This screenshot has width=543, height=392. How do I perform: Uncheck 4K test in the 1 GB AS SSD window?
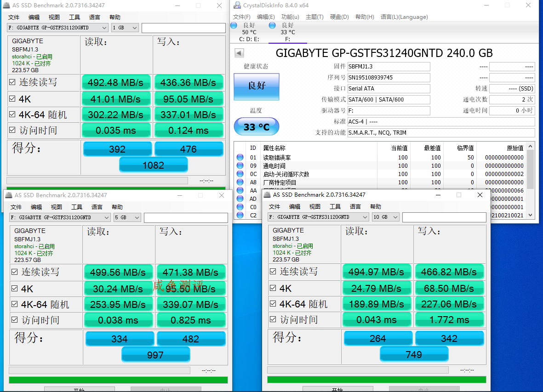pos(12,99)
